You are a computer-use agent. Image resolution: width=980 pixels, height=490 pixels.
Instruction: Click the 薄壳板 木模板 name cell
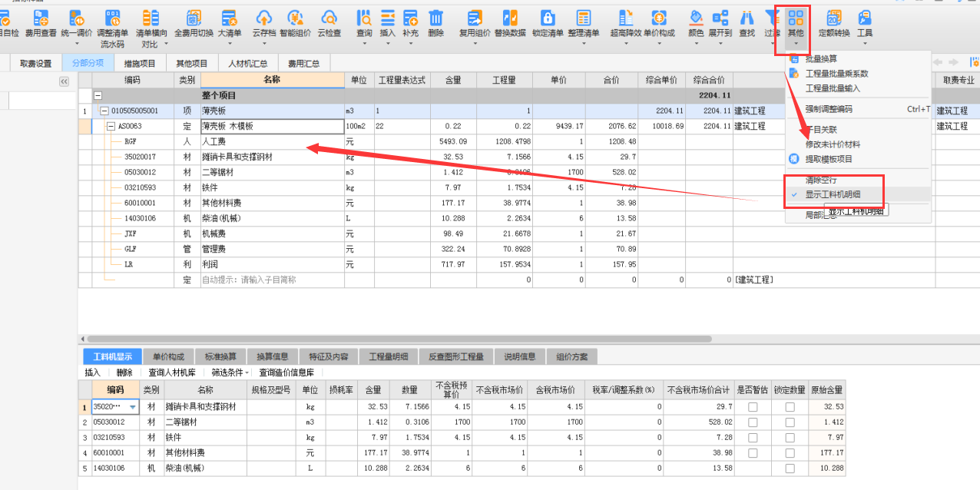point(273,127)
